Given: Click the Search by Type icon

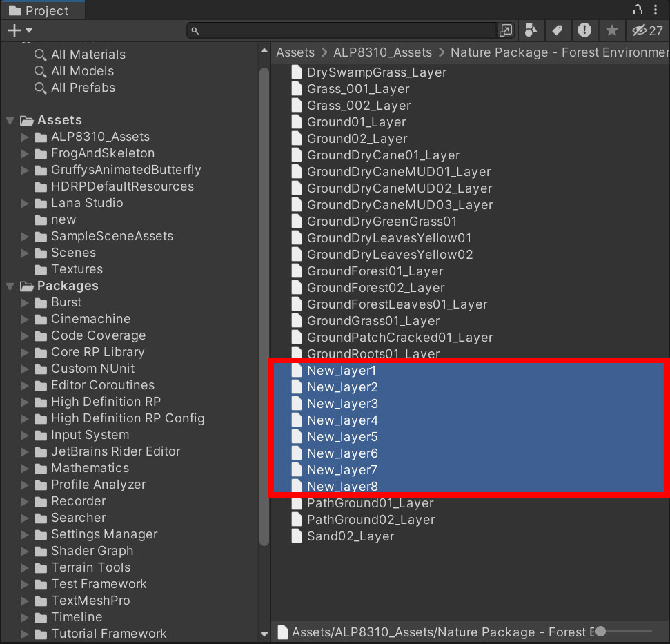Looking at the screenshot, I should click(x=531, y=30).
